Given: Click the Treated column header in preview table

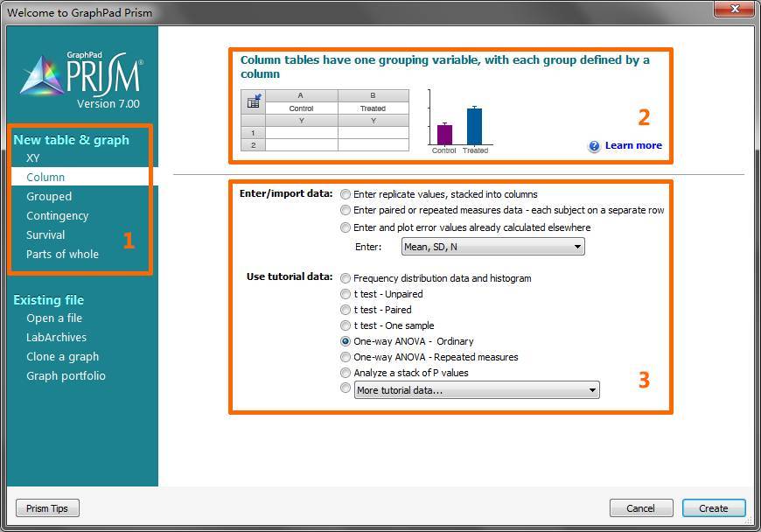Looking at the screenshot, I should 374,108.
